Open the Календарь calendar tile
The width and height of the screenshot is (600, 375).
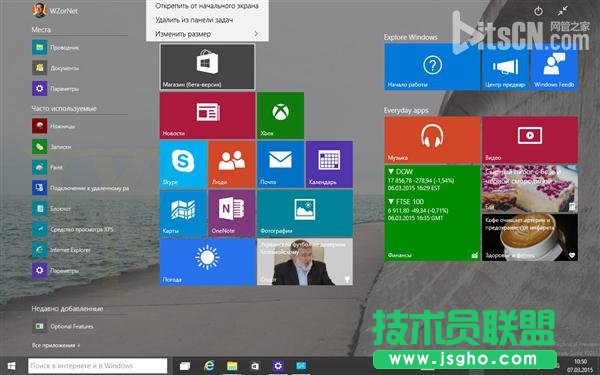pyautogui.click(x=329, y=164)
